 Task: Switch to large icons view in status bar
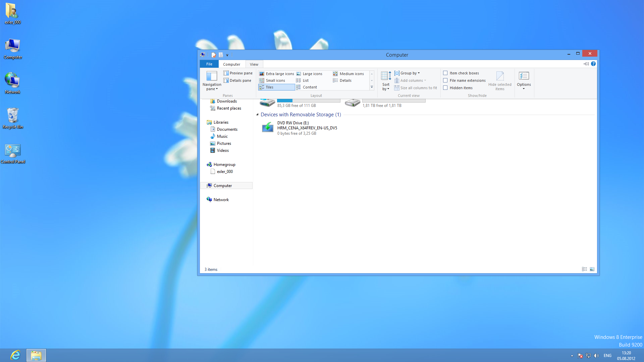[592, 269]
